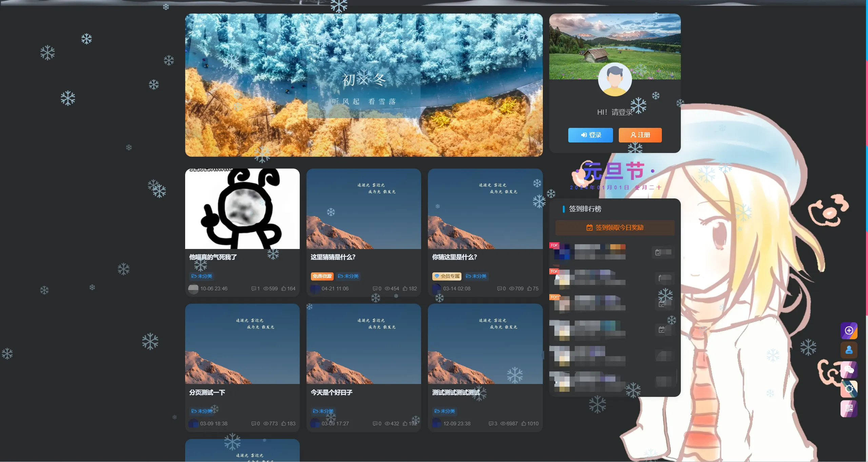
Task: Click the default user avatar in login panel
Action: [x=615, y=79]
